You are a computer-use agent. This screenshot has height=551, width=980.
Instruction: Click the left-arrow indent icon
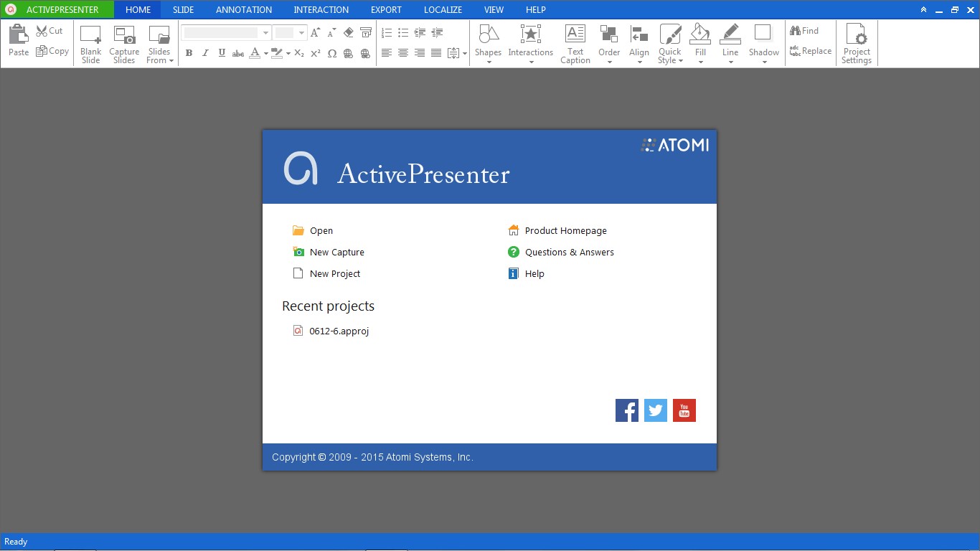pos(437,32)
